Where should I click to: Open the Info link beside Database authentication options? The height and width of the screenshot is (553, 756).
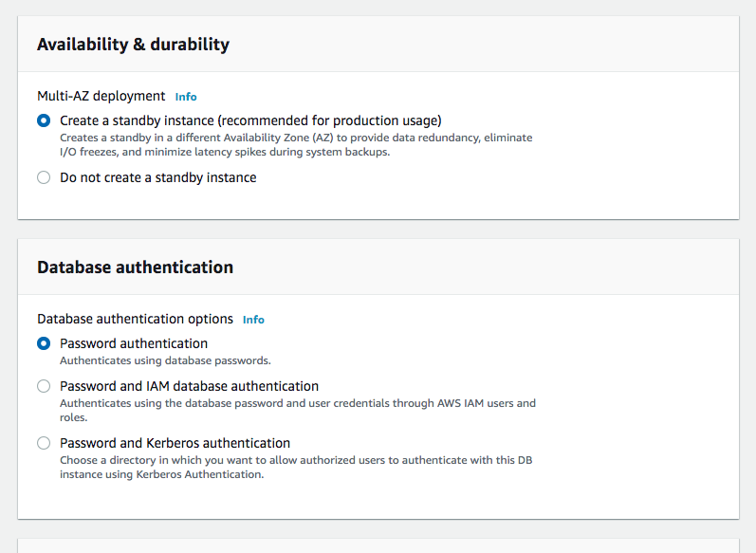click(x=253, y=320)
